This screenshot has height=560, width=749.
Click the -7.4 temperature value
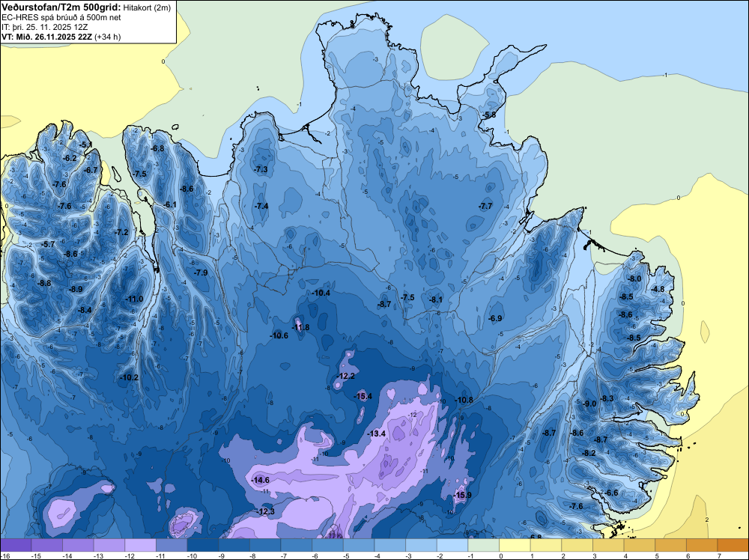pyautogui.click(x=261, y=206)
